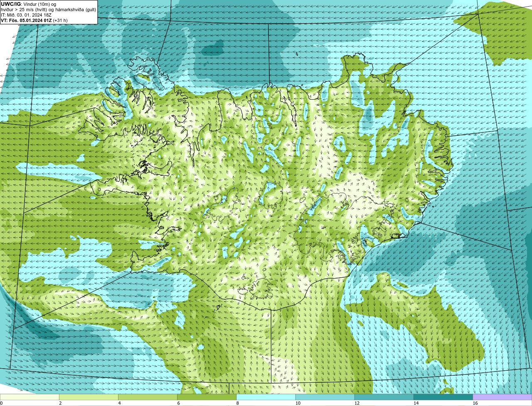Choose the 12–14 m/s teal swatch

384,397
